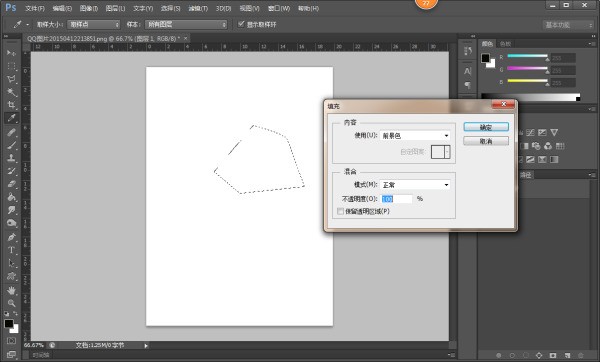Select the Eyedropper tool in toolbox

click(11, 118)
